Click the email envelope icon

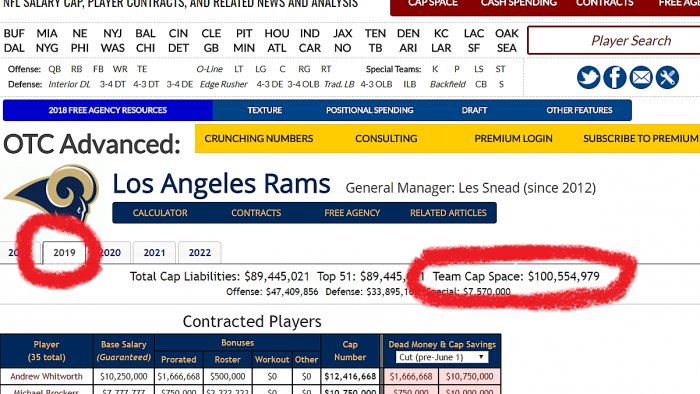point(641,77)
